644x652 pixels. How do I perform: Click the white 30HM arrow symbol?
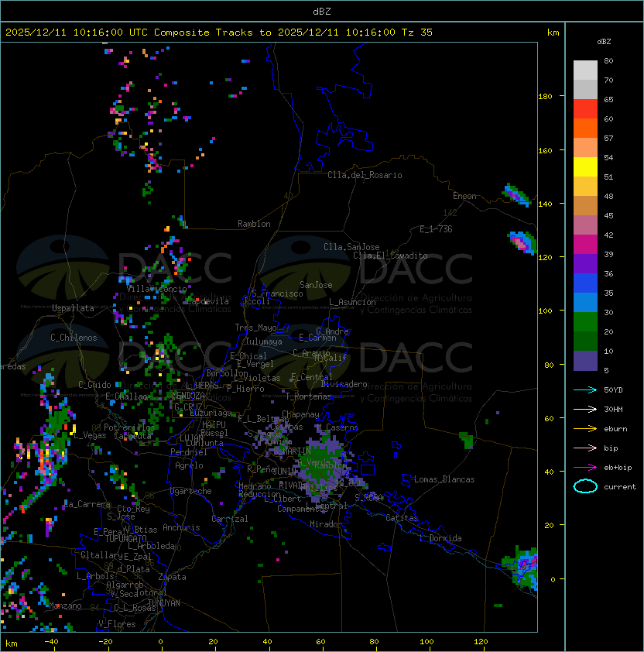tap(585, 410)
